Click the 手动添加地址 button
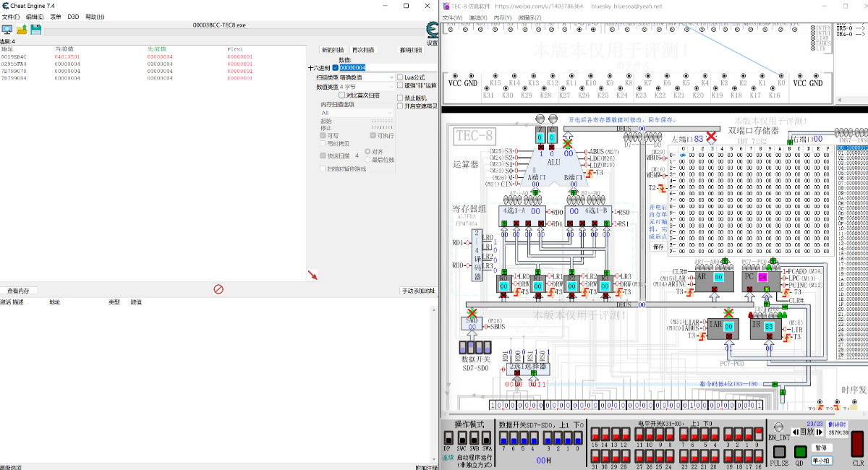Screen dimensions: 868x470 tap(420, 291)
